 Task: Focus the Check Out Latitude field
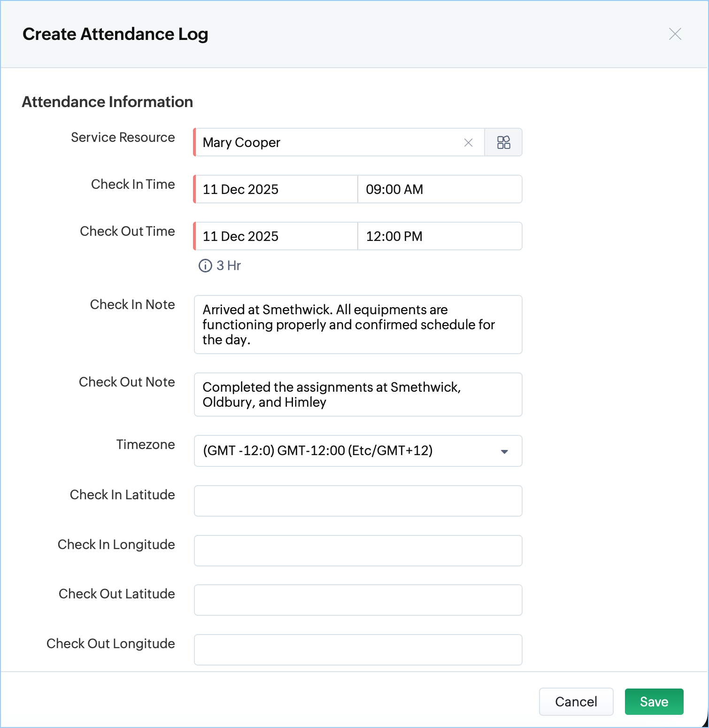point(358,600)
